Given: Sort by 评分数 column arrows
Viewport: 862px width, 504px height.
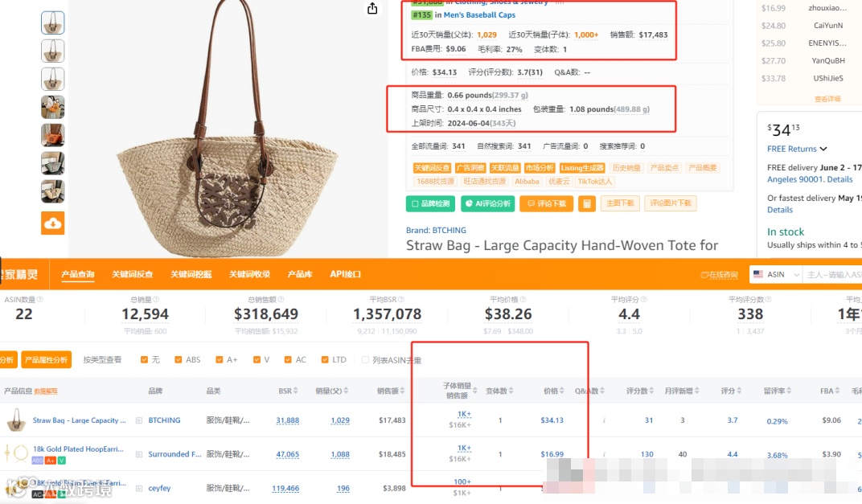Looking at the screenshot, I should [x=651, y=391].
